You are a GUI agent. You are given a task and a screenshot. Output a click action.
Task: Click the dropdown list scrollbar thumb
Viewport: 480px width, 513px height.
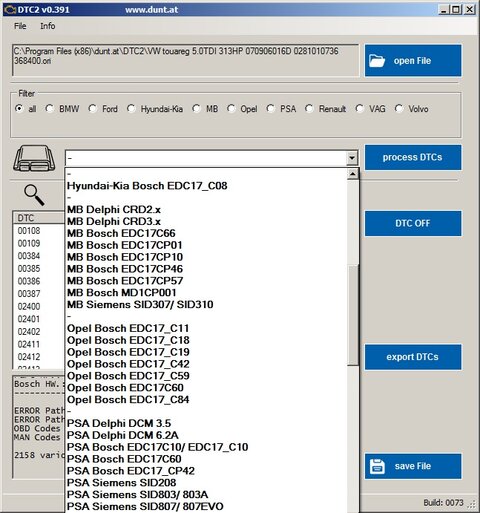point(353,315)
